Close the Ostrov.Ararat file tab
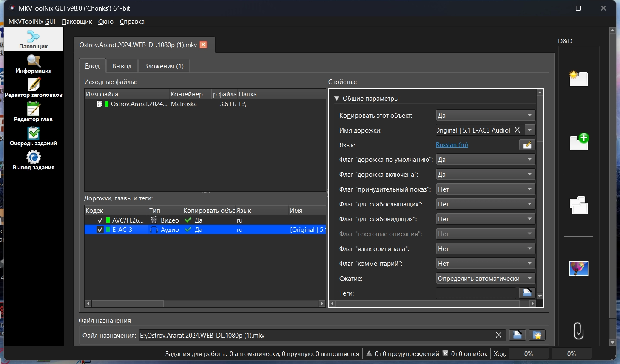 click(203, 45)
